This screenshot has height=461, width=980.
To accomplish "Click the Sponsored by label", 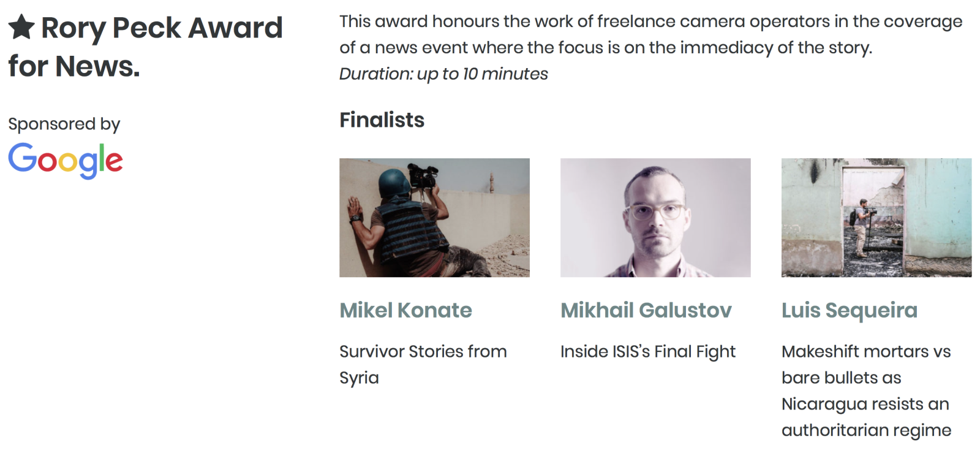I will point(64,124).
